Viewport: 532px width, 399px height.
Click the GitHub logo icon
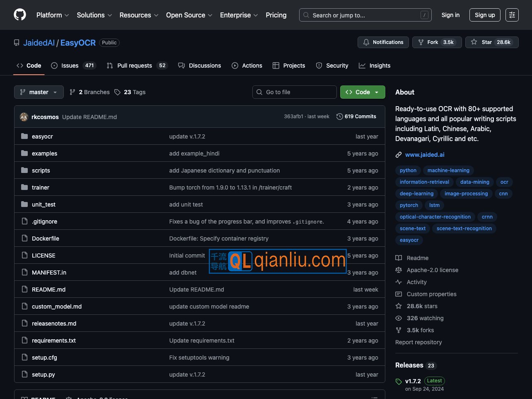click(x=20, y=15)
